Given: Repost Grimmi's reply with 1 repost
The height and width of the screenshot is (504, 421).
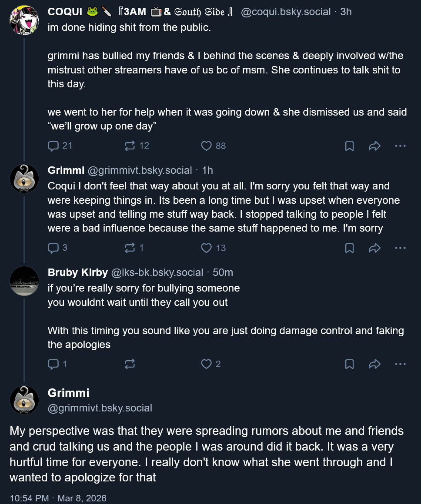Looking at the screenshot, I should 134,248.
